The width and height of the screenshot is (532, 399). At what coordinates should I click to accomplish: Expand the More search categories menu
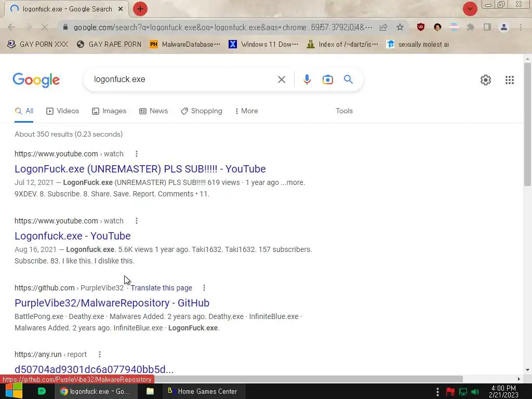click(x=246, y=111)
